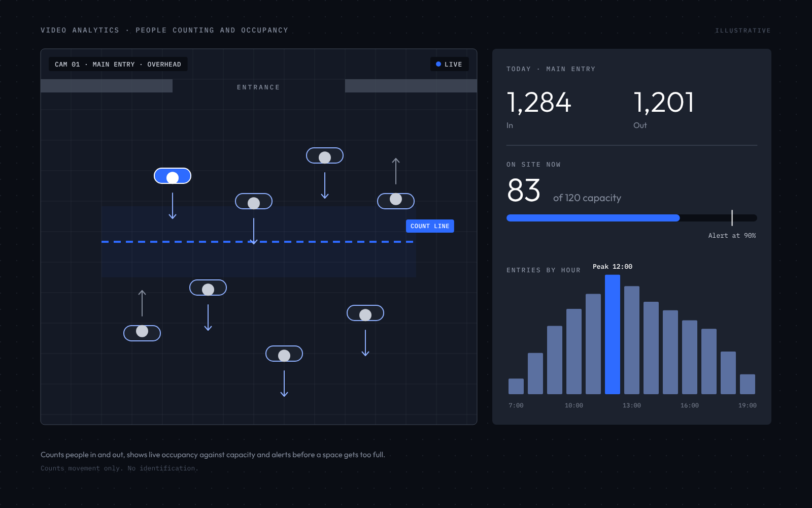Click the 1,284 In count
Screen dimensions: 812x508
(x=539, y=103)
